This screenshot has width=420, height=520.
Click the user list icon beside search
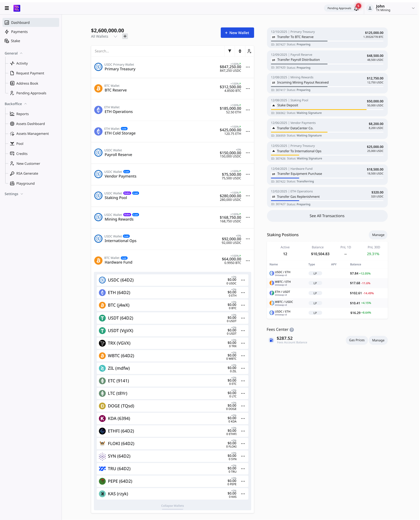coord(249,51)
